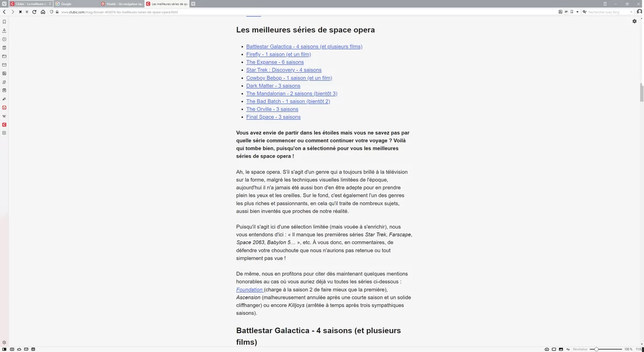Open Cowboy Bebop - 1 saison link

click(x=289, y=78)
